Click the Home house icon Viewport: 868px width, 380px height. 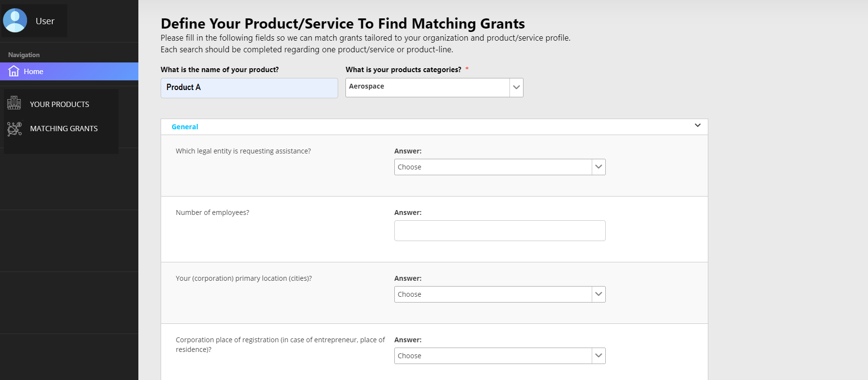(14, 71)
